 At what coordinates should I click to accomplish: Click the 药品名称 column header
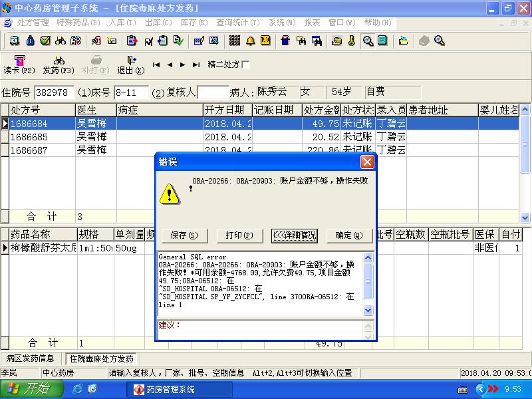[43, 235]
